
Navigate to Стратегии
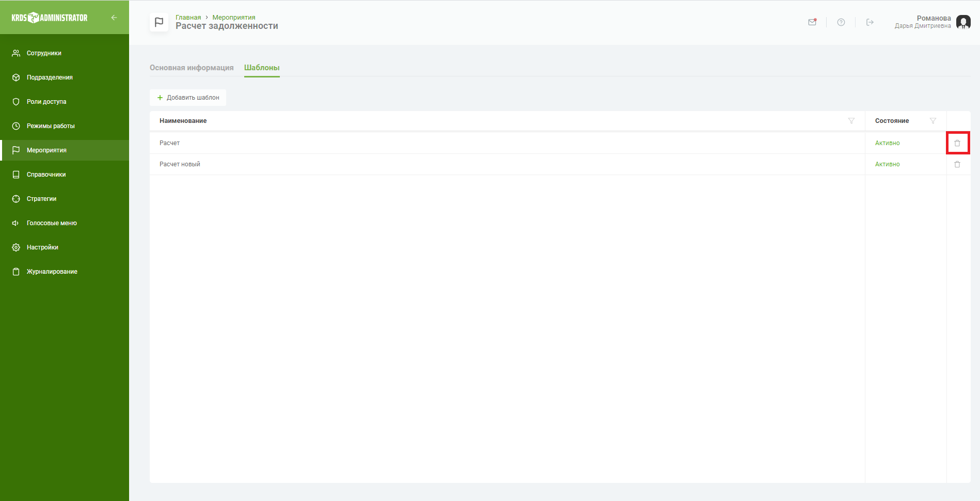point(65,199)
